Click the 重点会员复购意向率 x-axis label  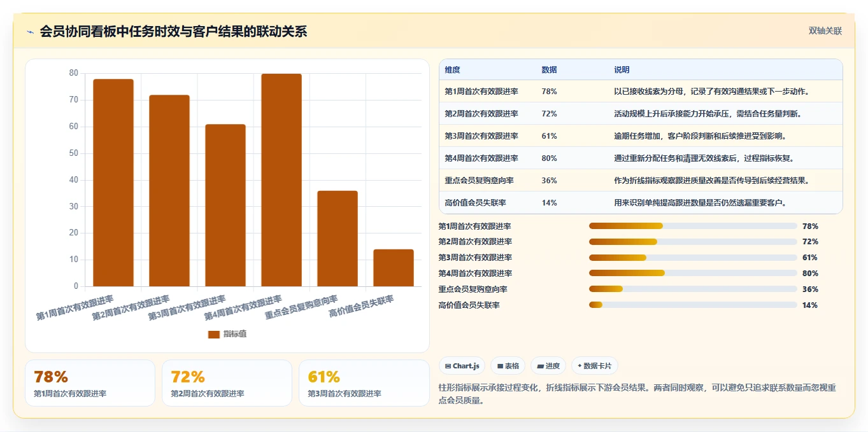[301, 307]
